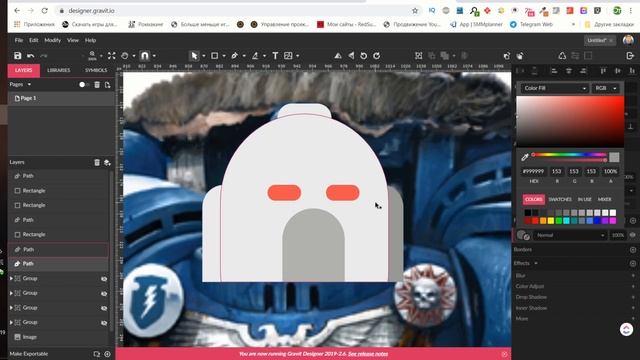The width and height of the screenshot is (640, 360).
Task: Show the first hidden Group layer
Action: click(x=104, y=279)
